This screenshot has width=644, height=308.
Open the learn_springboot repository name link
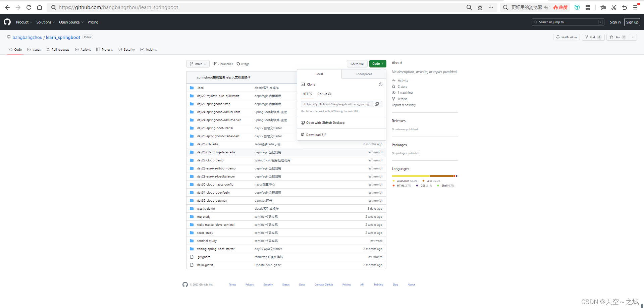[63, 38]
